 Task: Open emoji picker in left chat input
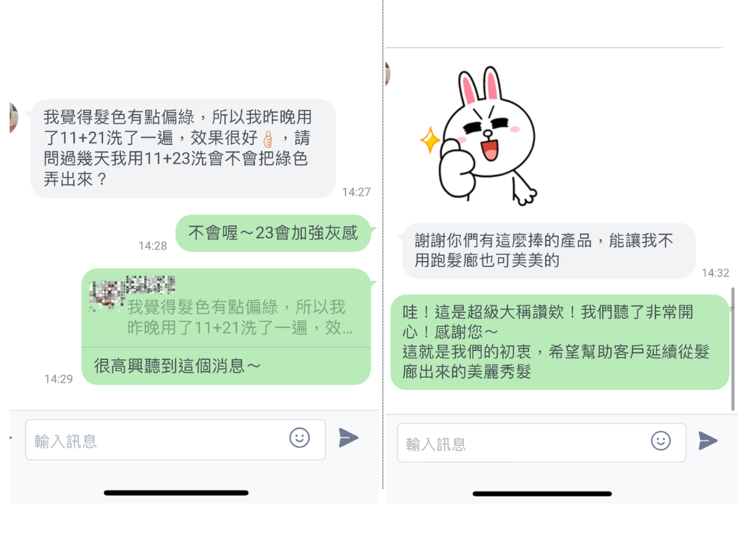pos(300,438)
